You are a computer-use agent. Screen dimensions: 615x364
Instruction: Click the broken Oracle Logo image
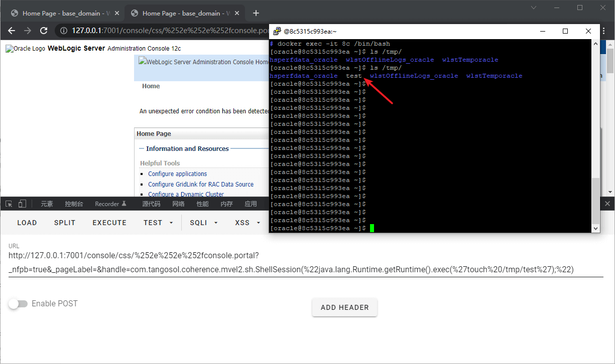tap(26, 49)
